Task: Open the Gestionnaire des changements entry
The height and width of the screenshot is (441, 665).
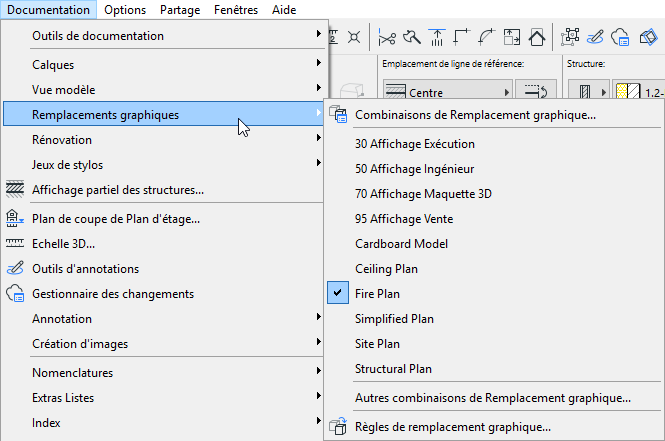Action: coord(163,294)
